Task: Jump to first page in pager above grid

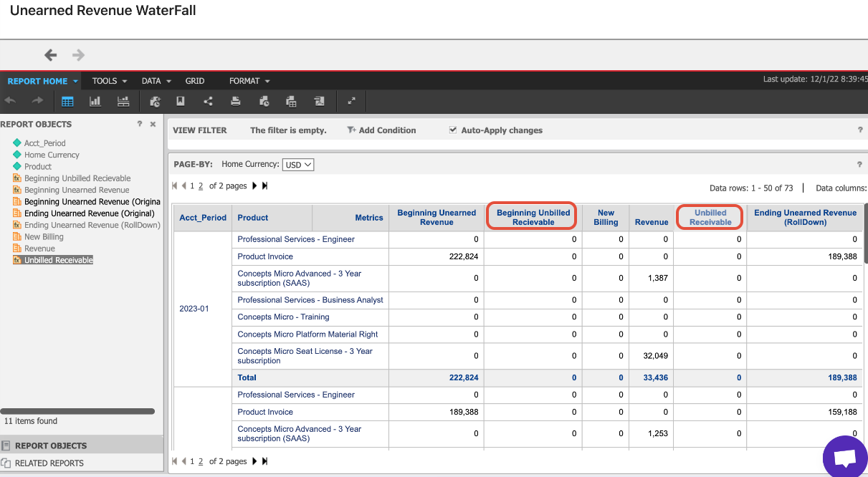Action: [x=175, y=186]
